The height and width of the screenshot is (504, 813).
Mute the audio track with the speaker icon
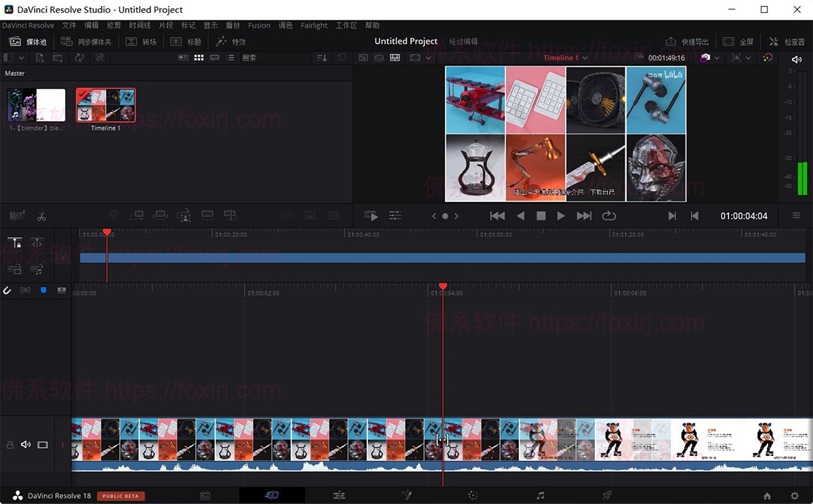[26, 444]
